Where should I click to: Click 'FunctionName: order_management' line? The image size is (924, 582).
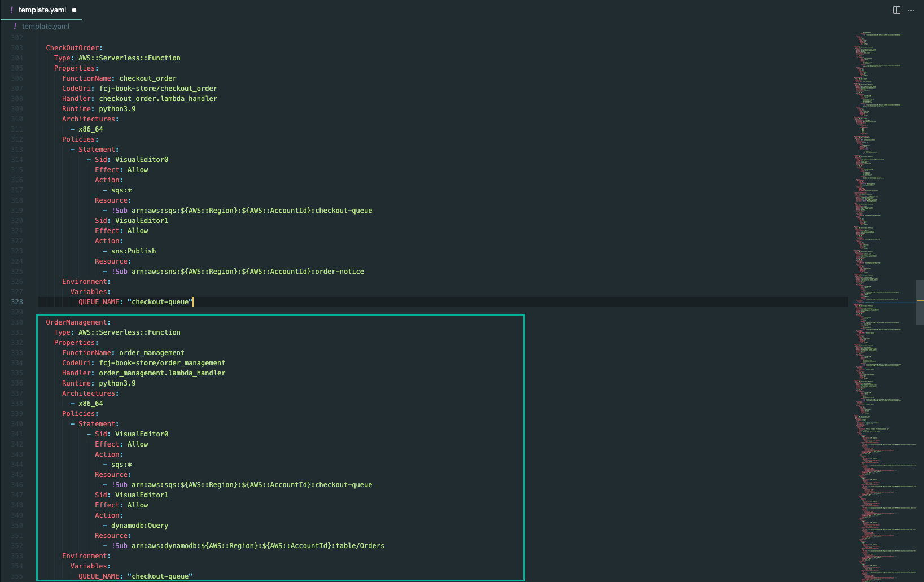pyautogui.click(x=123, y=353)
